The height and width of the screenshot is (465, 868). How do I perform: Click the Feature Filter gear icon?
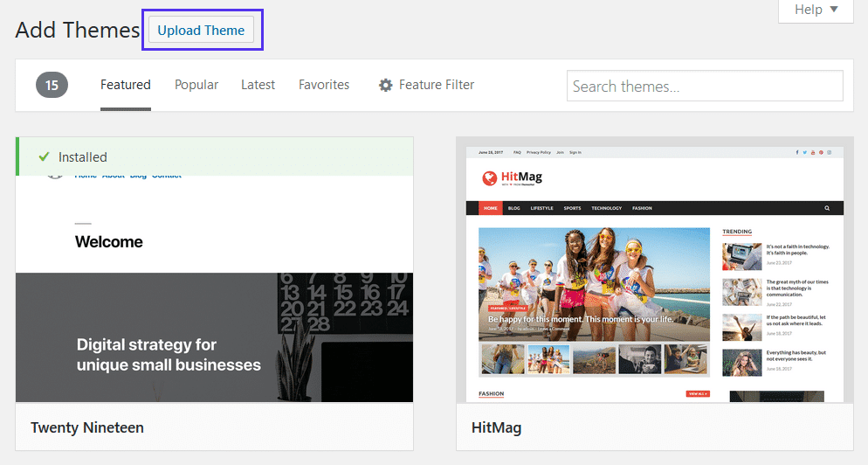(x=385, y=86)
